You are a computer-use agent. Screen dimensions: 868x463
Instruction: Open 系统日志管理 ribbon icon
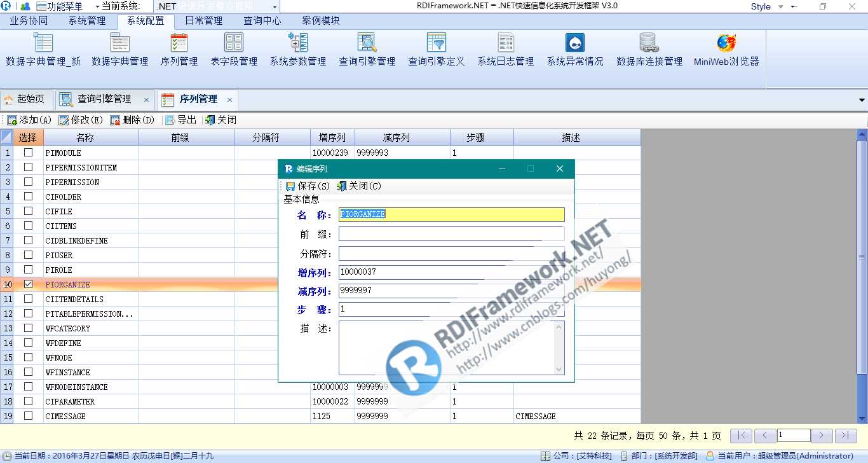506,50
